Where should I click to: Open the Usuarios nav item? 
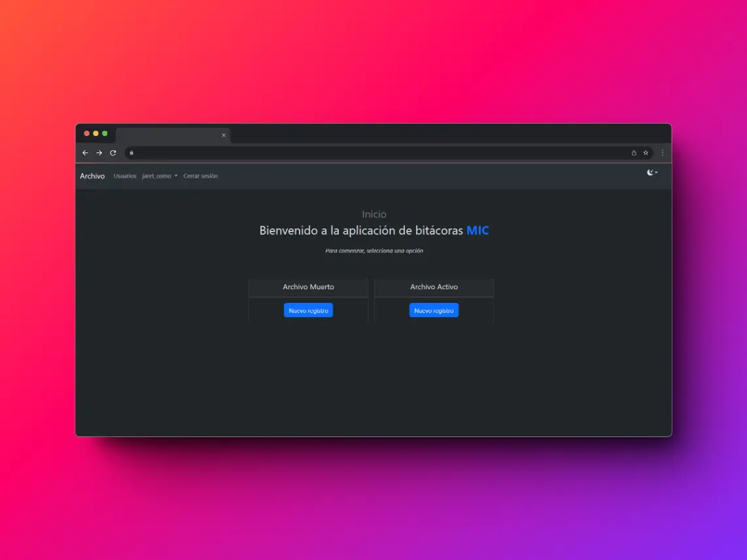point(125,176)
